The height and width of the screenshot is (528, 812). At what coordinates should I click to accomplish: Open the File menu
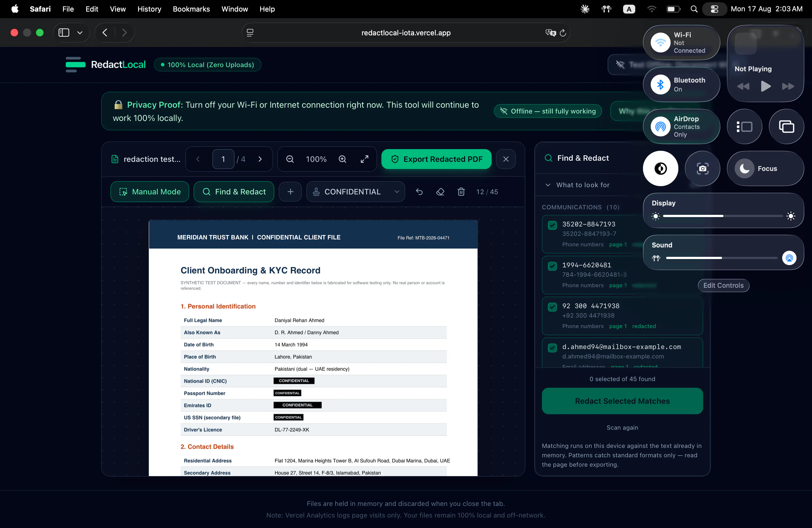click(x=68, y=9)
